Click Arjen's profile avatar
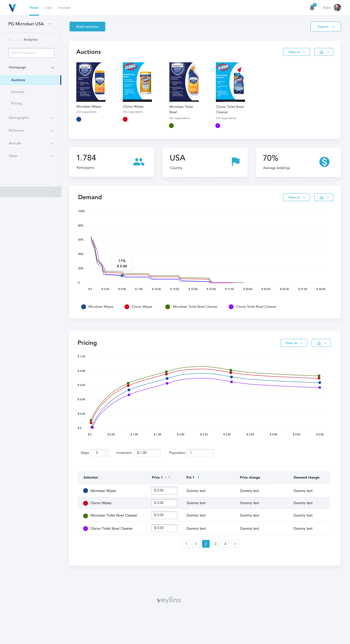The width and height of the screenshot is (350, 644). [x=337, y=8]
